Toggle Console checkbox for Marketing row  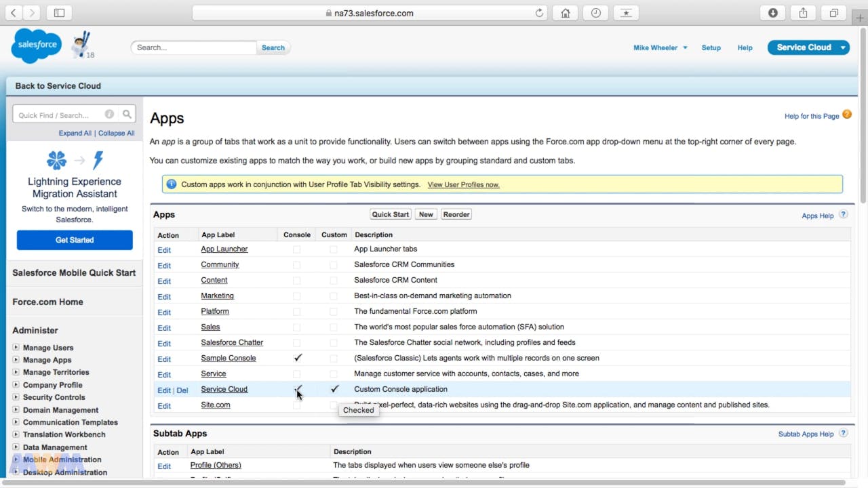click(x=296, y=296)
